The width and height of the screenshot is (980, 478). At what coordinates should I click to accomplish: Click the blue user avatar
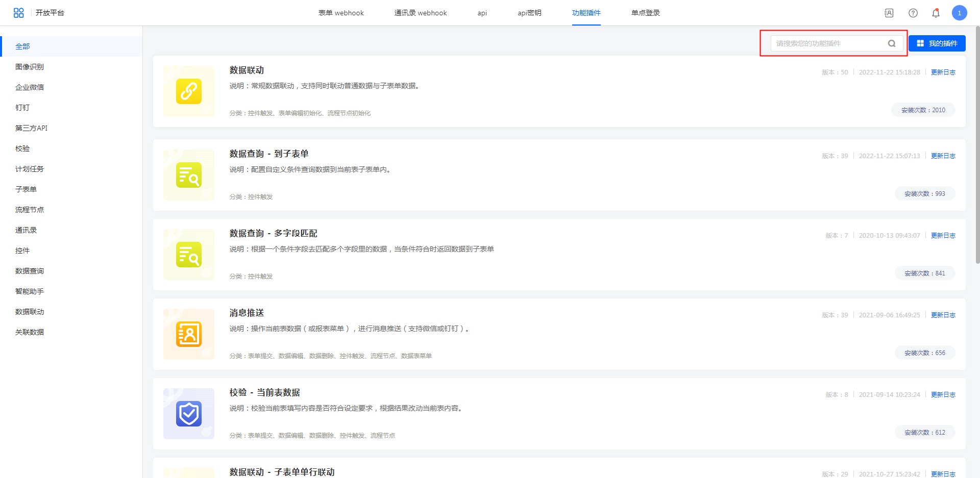(x=959, y=13)
